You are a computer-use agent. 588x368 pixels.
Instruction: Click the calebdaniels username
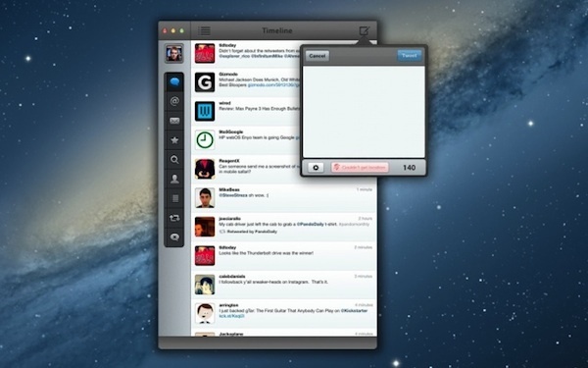click(x=232, y=277)
